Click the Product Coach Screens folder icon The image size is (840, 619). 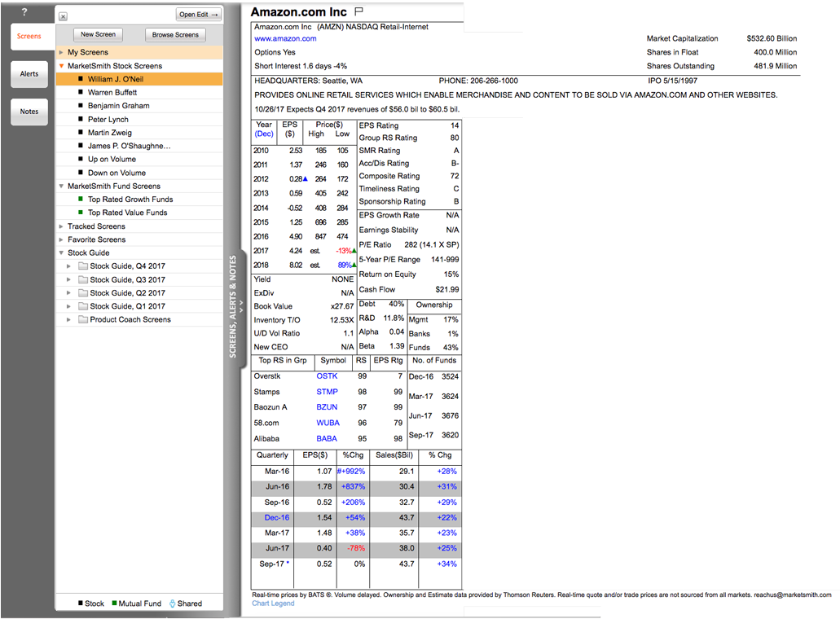point(83,320)
